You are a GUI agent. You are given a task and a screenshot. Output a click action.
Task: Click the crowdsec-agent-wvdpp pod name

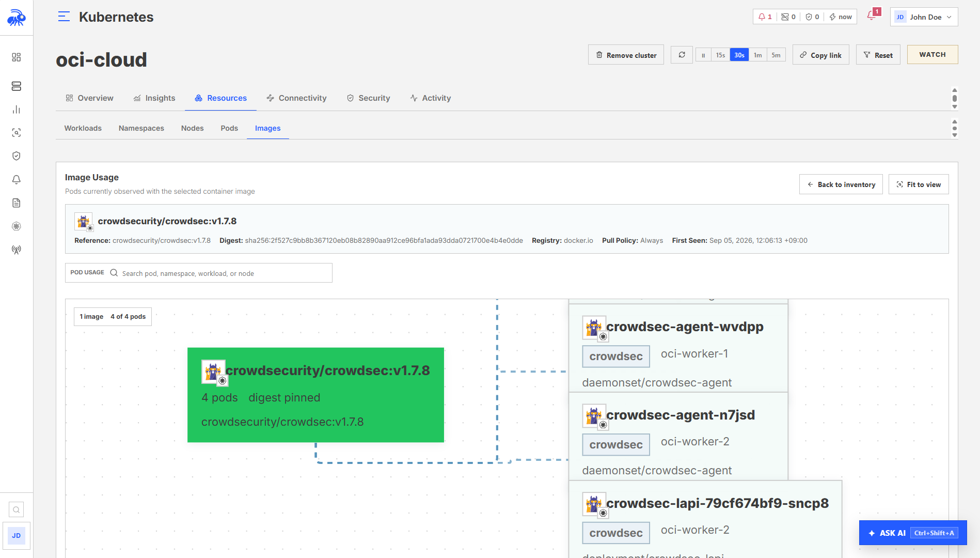[x=685, y=327]
